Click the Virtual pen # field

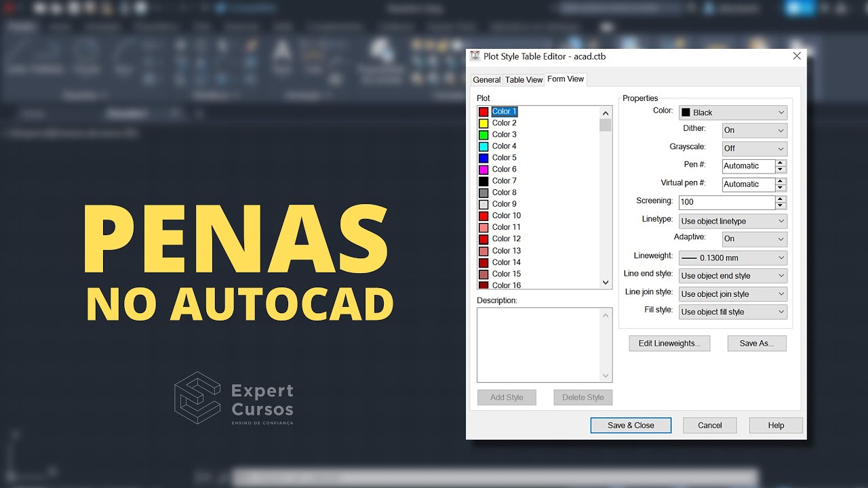point(749,184)
